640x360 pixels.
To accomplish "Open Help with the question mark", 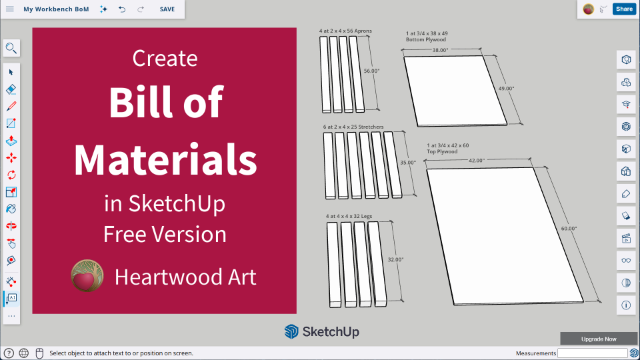I will point(9,353).
